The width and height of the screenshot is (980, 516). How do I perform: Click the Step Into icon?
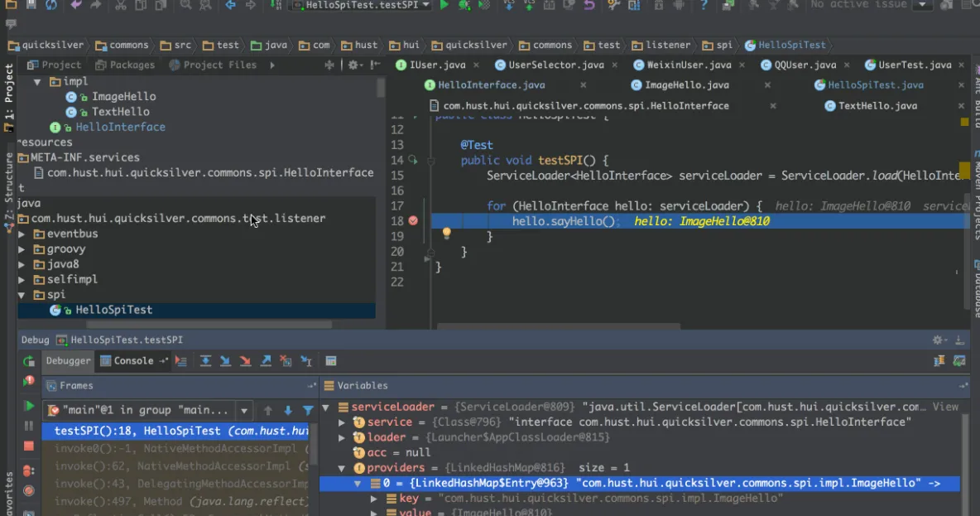click(225, 361)
